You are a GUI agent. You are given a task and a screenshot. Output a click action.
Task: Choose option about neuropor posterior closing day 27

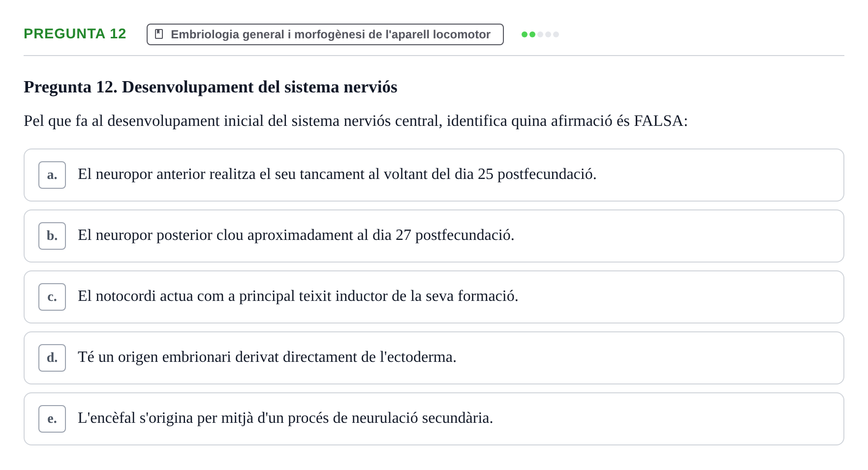[434, 236]
